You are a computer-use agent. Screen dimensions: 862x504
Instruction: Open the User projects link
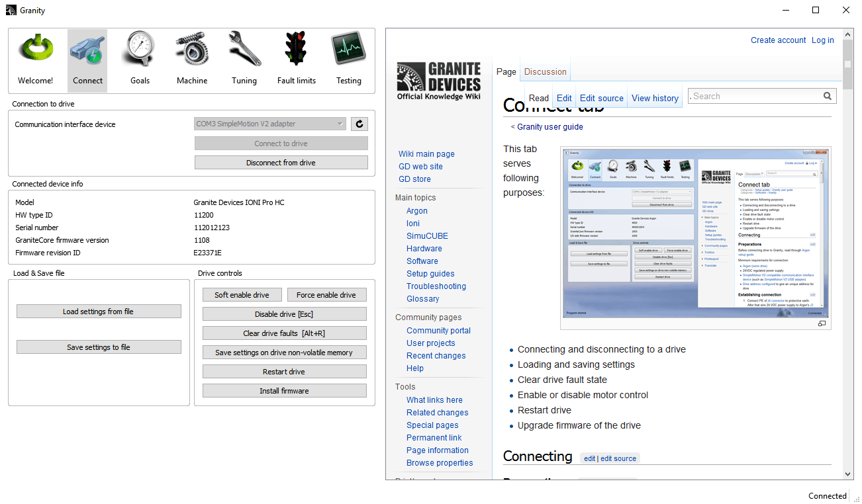coord(431,343)
